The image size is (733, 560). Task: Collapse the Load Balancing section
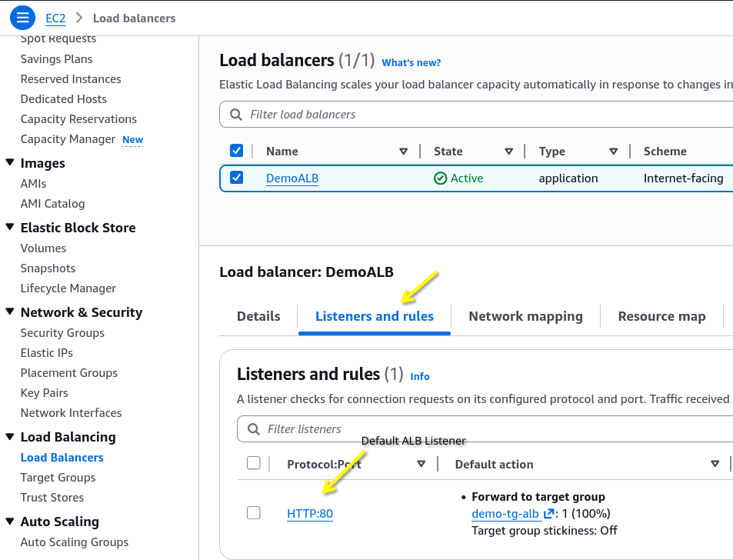[10, 437]
